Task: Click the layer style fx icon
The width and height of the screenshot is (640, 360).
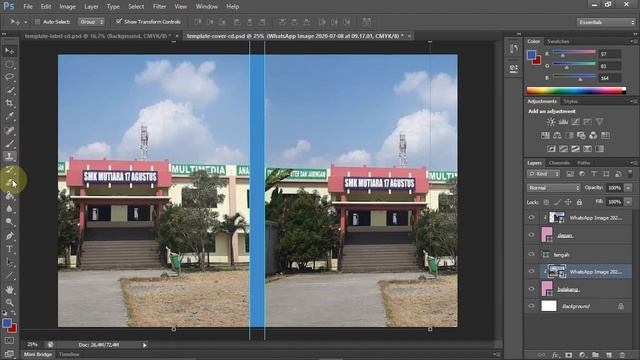Action: coord(556,355)
